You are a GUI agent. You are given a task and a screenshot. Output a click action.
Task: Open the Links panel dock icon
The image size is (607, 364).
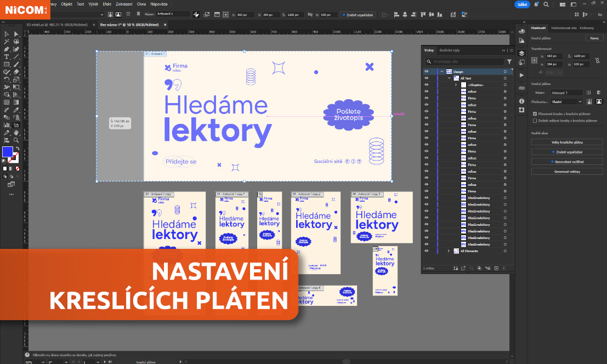[522, 88]
